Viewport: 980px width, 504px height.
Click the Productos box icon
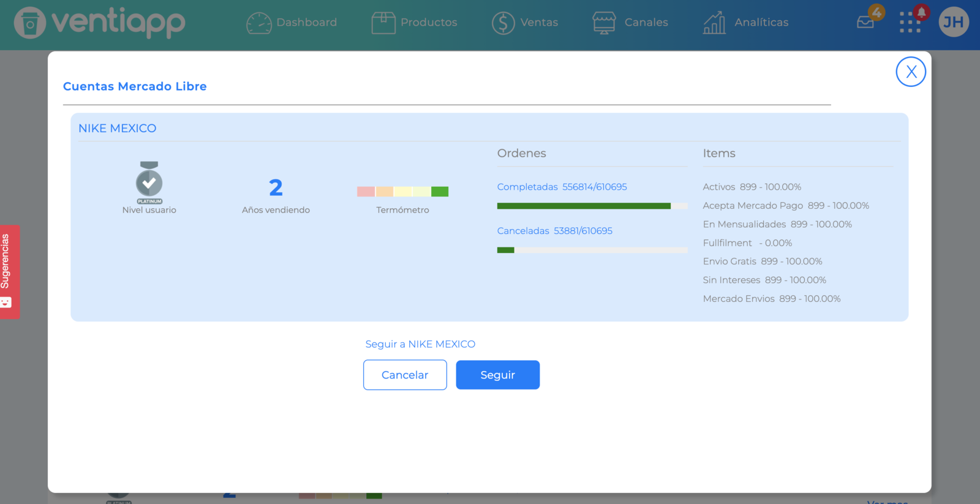[383, 23]
